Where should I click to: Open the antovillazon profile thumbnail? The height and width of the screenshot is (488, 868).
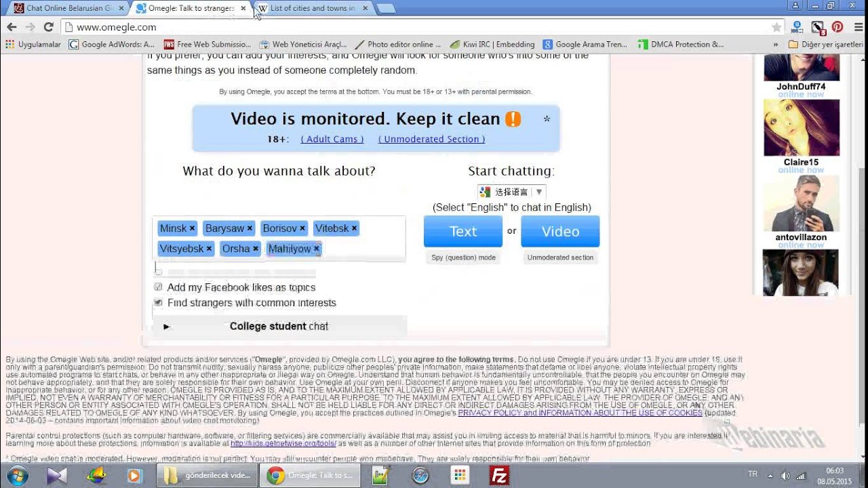(x=802, y=203)
